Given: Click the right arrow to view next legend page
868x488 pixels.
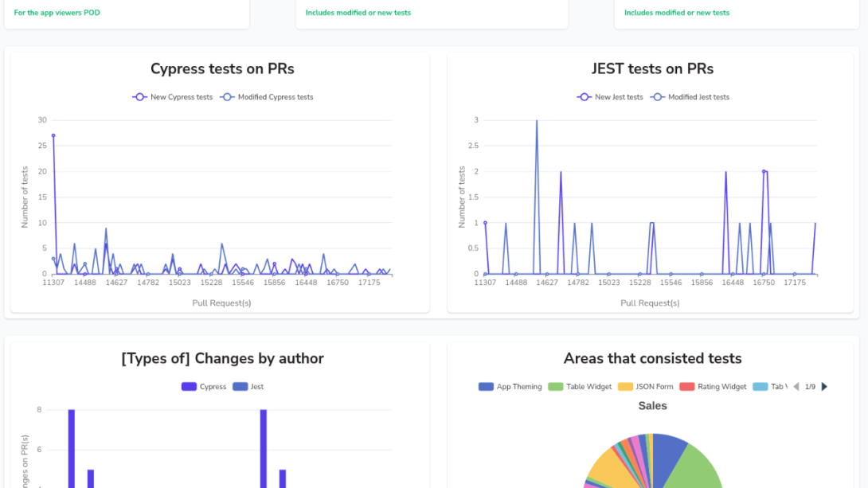Looking at the screenshot, I should point(824,386).
